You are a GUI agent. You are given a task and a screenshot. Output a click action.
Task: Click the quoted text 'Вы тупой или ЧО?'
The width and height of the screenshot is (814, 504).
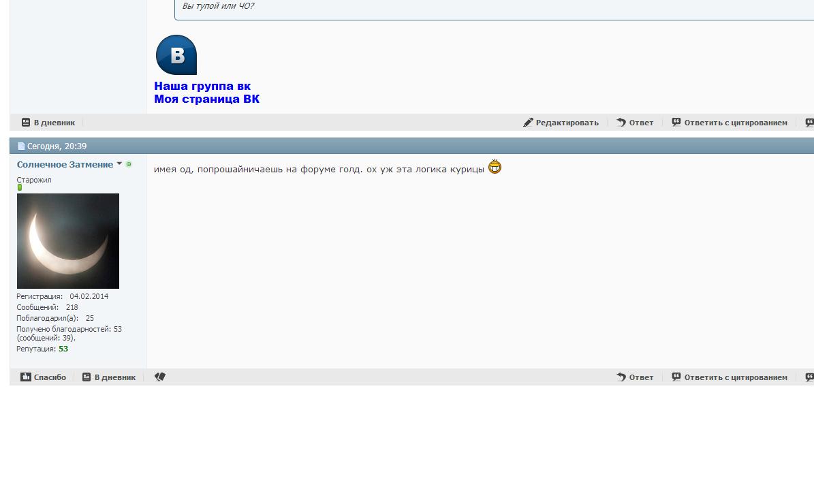pyautogui.click(x=218, y=6)
